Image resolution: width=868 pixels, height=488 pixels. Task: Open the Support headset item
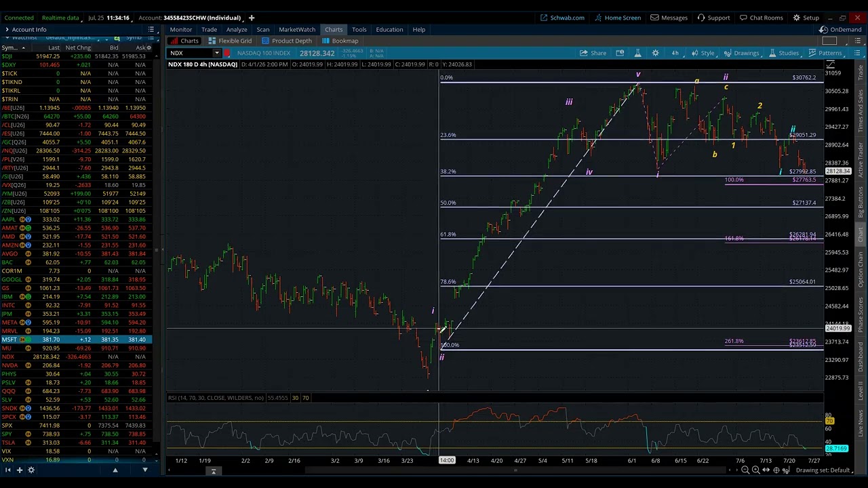pos(713,18)
